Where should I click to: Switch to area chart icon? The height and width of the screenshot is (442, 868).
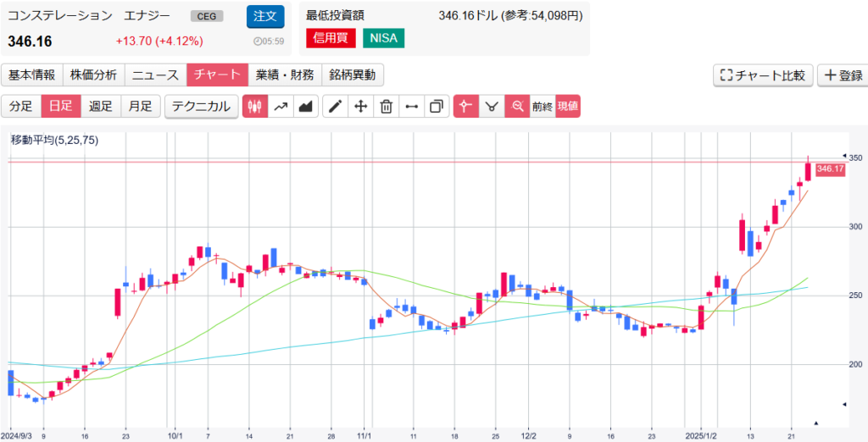[305, 107]
